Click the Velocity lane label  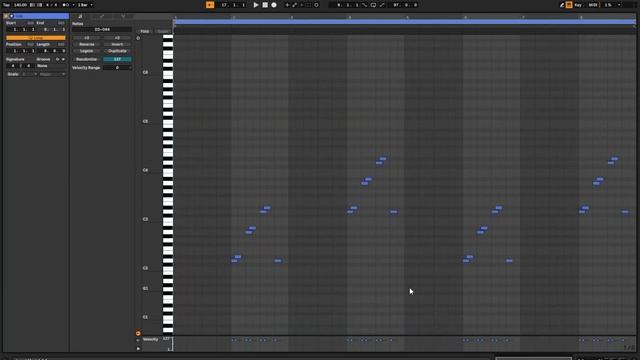[x=150, y=339]
